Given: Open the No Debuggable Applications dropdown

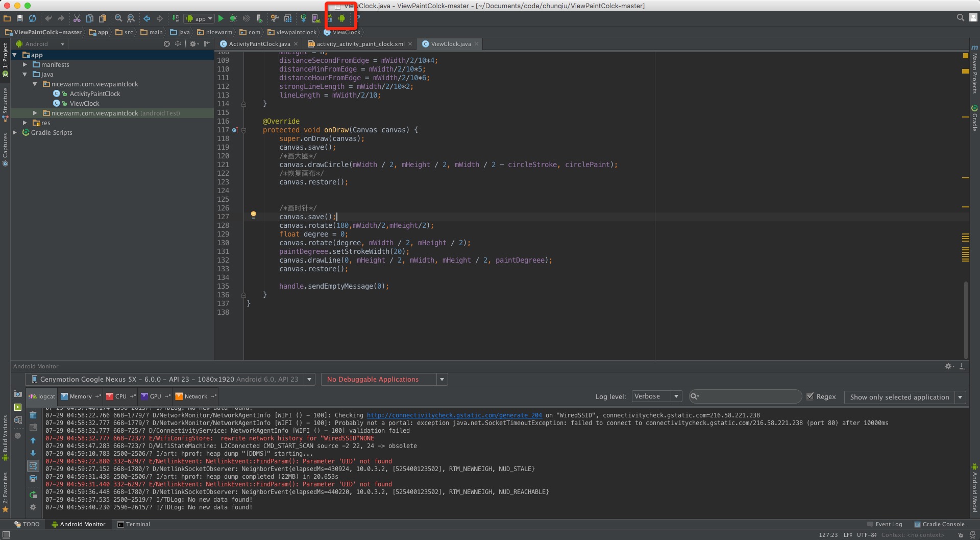Looking at the screenshot, I should [x=442, y=379].
